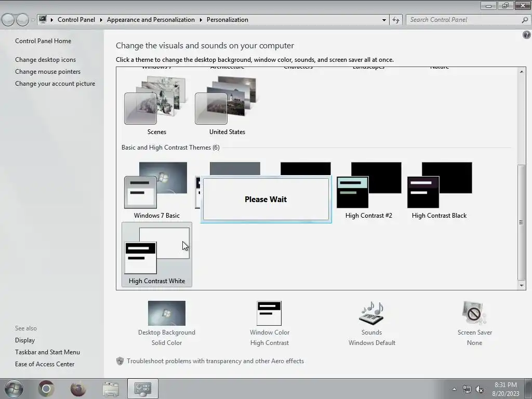Viewport: 532px width, 399px height.
Task: Open the clock showing 8:31 PM
Action: coord(506,389)
